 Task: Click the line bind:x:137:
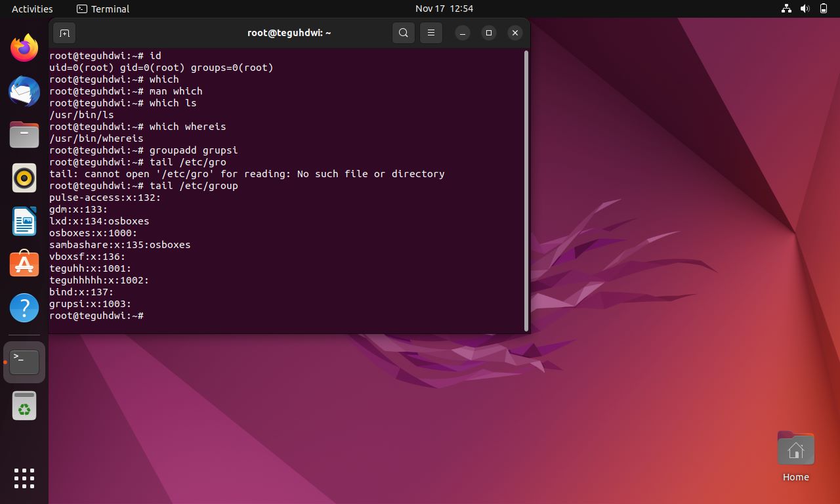click(x=81, y=292)
